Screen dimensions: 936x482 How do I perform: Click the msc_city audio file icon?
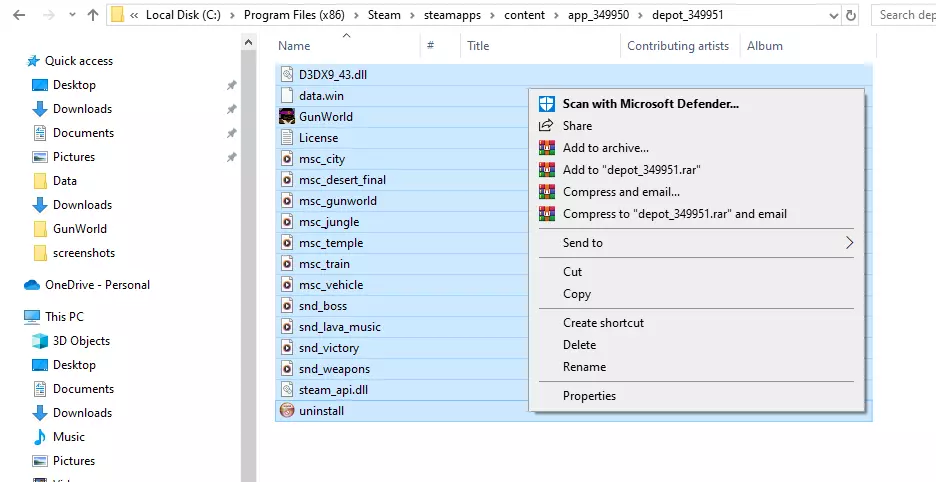[287, 159]
